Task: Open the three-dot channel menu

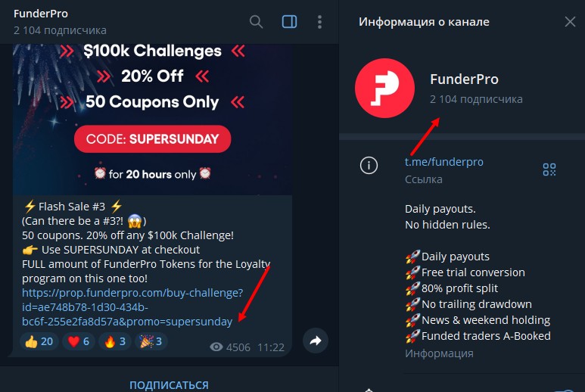Action: pyautogui.click(x=319, y=22)
